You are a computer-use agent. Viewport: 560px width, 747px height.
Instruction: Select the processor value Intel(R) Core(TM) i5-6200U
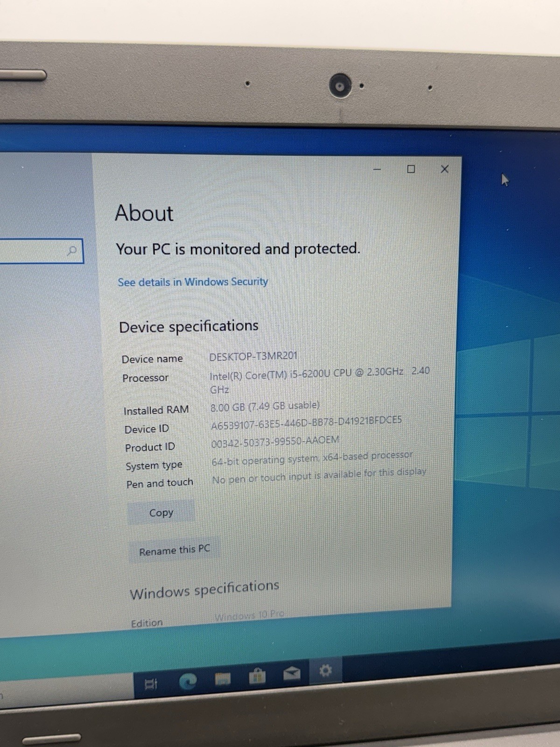(320, 380)
